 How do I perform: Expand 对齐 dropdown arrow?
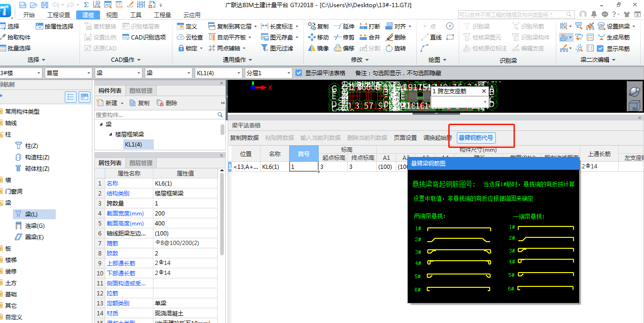point(410,26)
